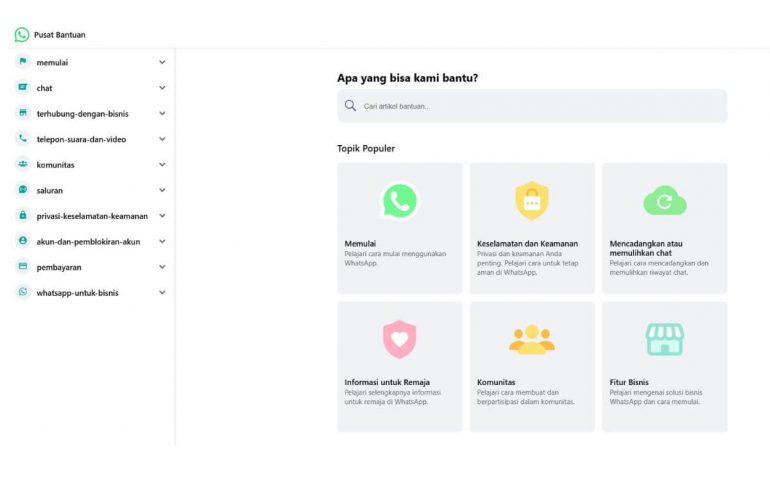This screenshot has width=770, height=480.
Task: Expand the akun-dan-pemblokiran-akun chevron
Action: point(162,241)
